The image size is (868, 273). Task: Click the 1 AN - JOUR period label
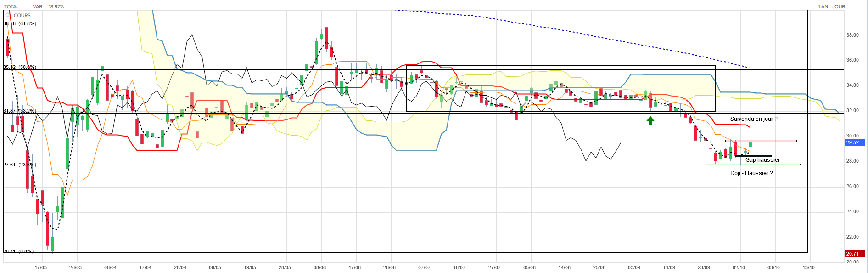831,6
